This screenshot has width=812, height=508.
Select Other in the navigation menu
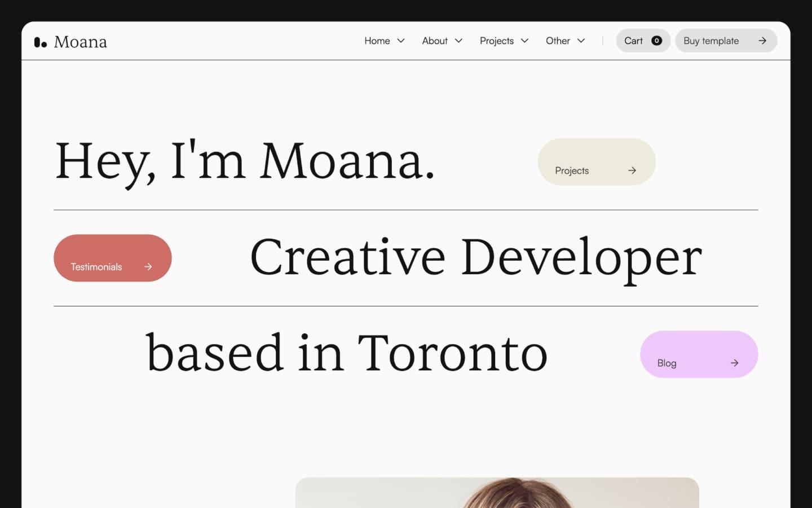click(x=558, y=41)
